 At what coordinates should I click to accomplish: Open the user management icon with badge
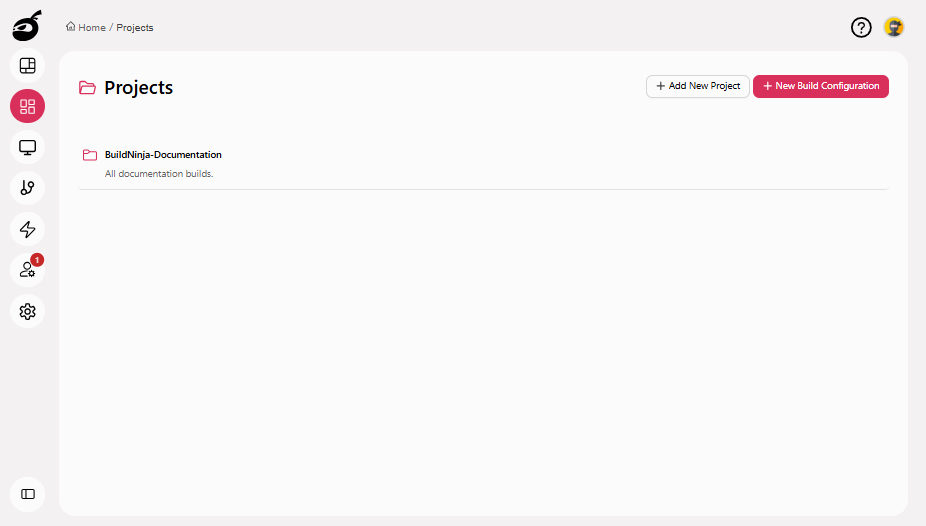[28, 270]
